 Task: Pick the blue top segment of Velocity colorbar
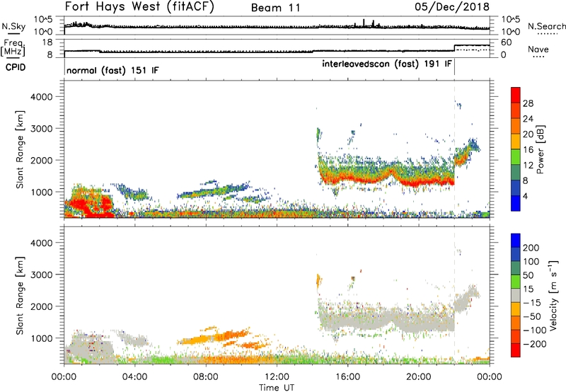(x=516, y=241)
